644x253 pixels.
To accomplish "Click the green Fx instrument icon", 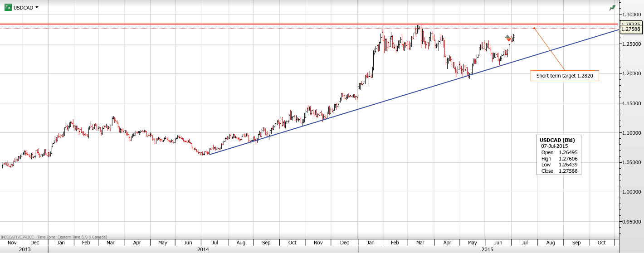I will [8, 7].
